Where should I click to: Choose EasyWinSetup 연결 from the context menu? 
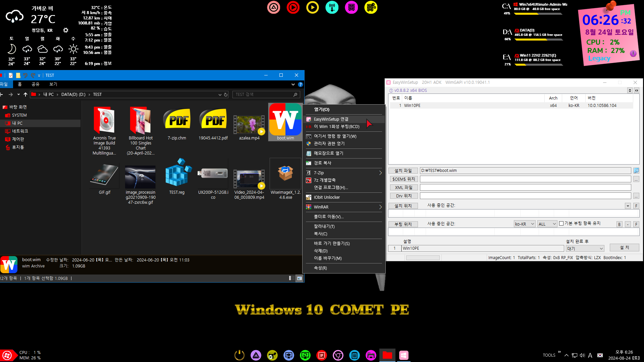point(343,119)
